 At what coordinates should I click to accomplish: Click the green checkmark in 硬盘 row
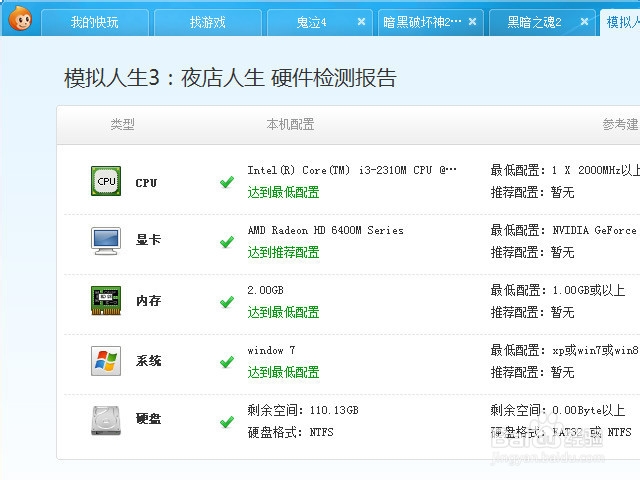227,422
